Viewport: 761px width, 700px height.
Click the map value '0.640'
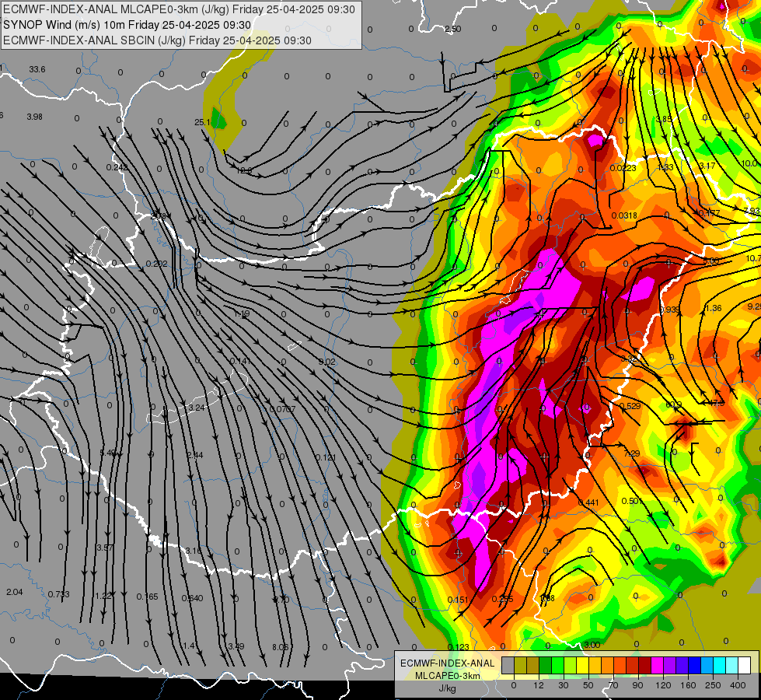192,598
